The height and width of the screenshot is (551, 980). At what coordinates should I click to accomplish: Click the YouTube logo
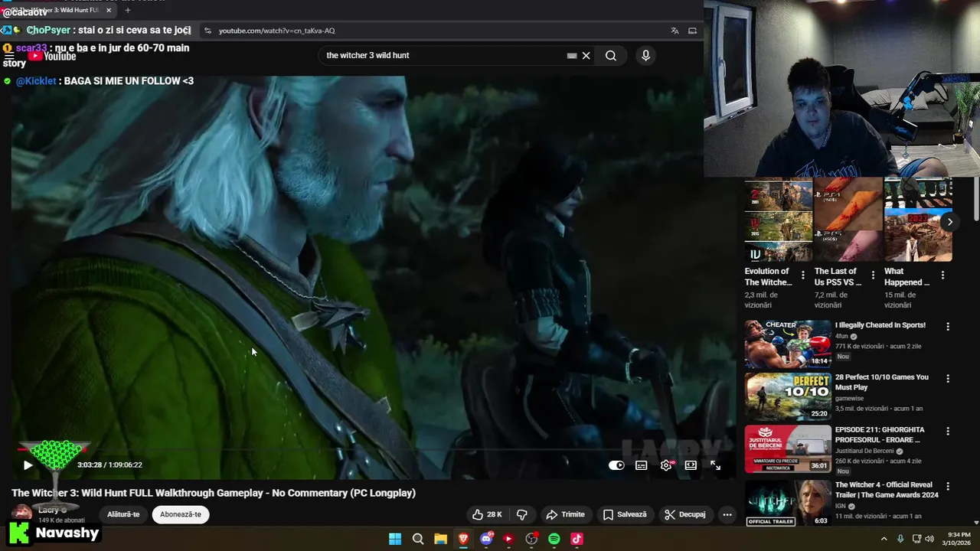52,56
